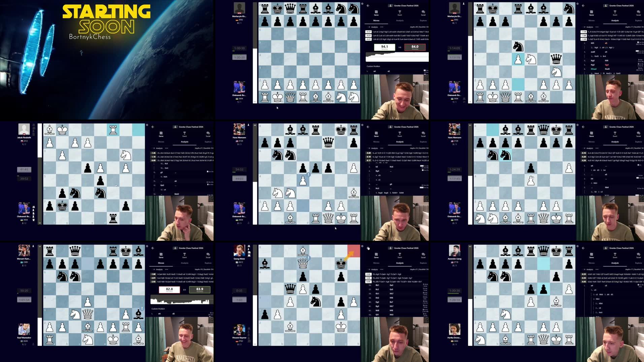Open the Event trophy icon in Georg Meier's game panel
The width and height of the screenshot is (644, 362).
click(399, 255)
